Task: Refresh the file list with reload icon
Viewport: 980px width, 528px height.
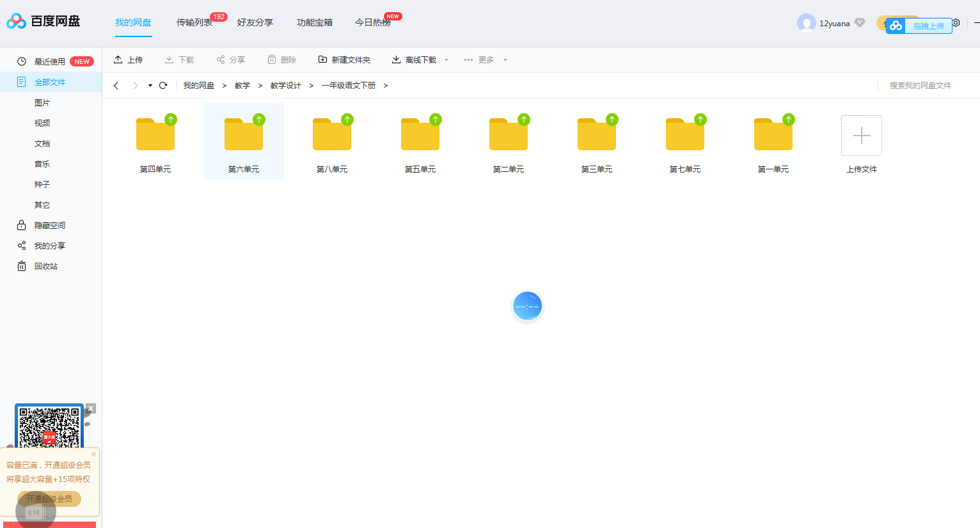Action: [162, 85]
